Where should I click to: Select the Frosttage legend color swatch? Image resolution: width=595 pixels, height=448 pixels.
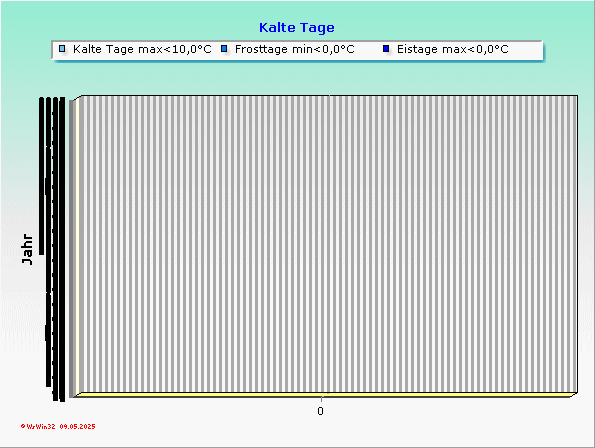tap(224, 49)
